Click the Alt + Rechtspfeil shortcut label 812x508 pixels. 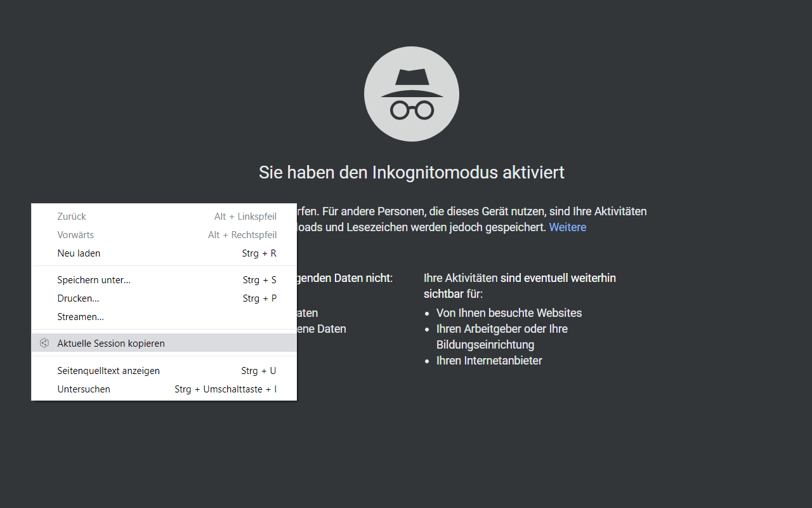click(x=242, y=235)
